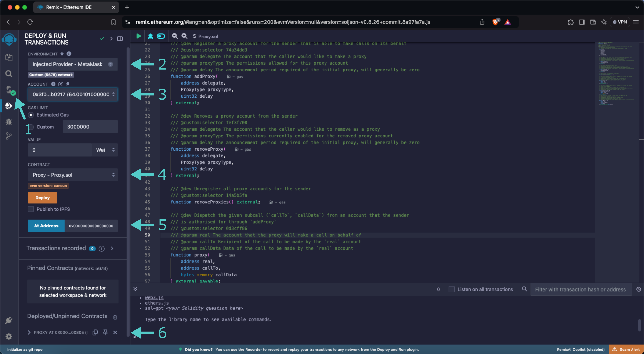Select the Estimated Gas radio button

[31, 115]
